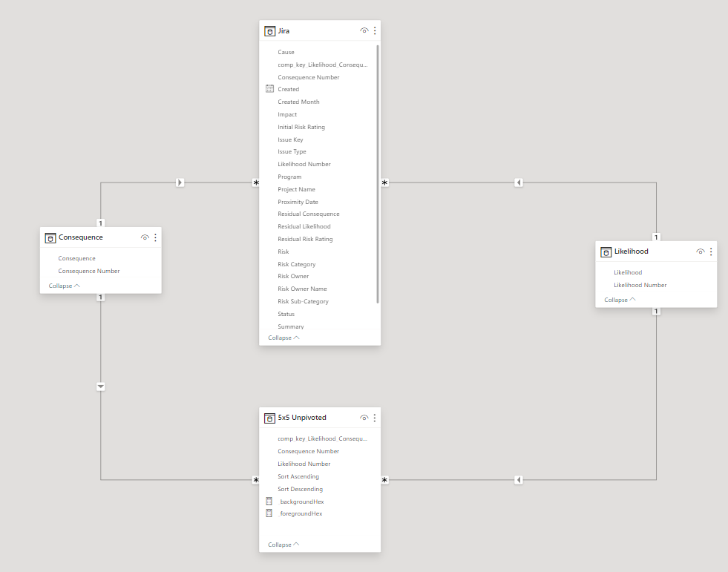Toggle visibility eye on Consequence table
Viewport: 728px width, 572px height.
(145, 237)
